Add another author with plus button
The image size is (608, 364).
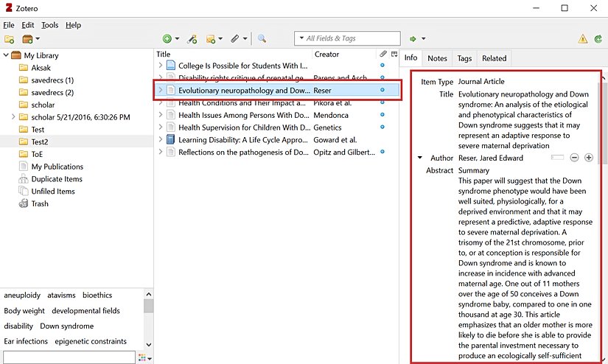pos(589,158)
